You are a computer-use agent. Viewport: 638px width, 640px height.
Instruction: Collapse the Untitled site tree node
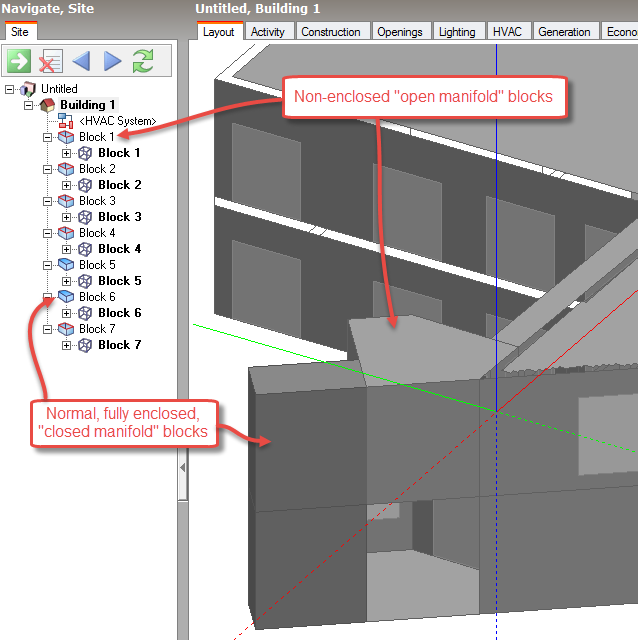click(x=10, y=89)
